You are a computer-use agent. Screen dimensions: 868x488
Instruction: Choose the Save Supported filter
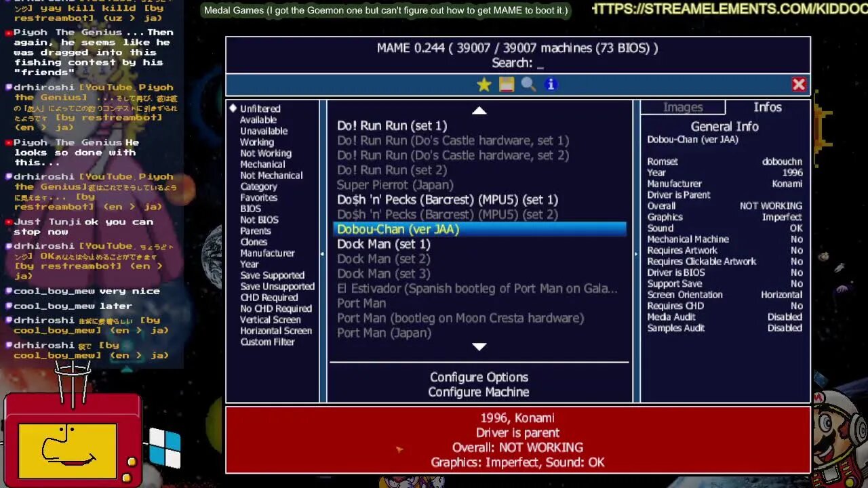tap(273, 275)
